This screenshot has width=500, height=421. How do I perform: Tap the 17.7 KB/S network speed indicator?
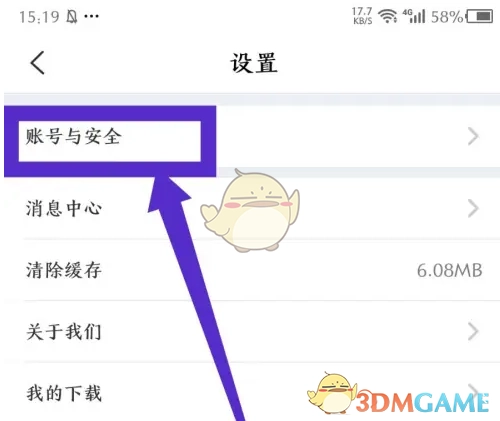(x=362, y=16)
